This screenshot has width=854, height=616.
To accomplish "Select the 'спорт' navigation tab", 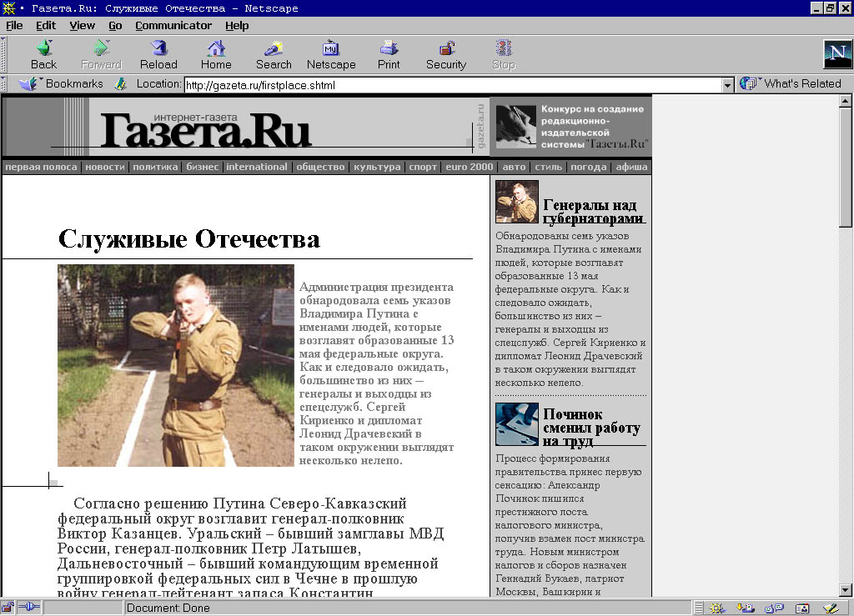I will (423, 167).
